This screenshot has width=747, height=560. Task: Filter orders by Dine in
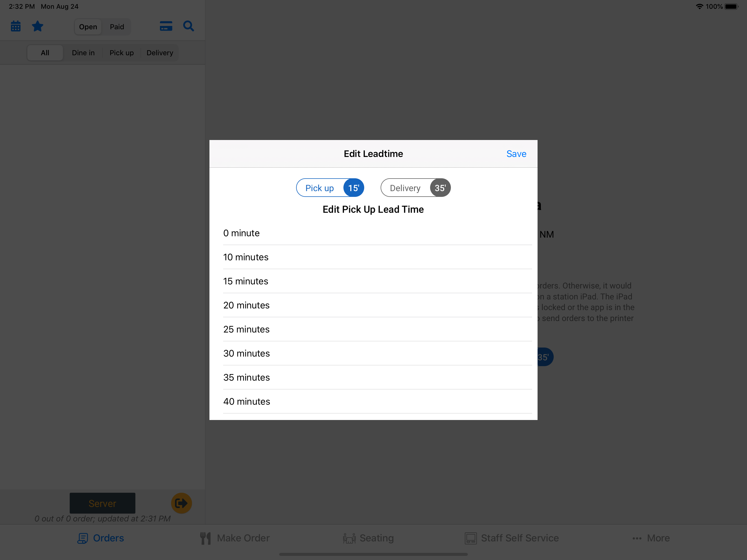click(x=83, y=53)
